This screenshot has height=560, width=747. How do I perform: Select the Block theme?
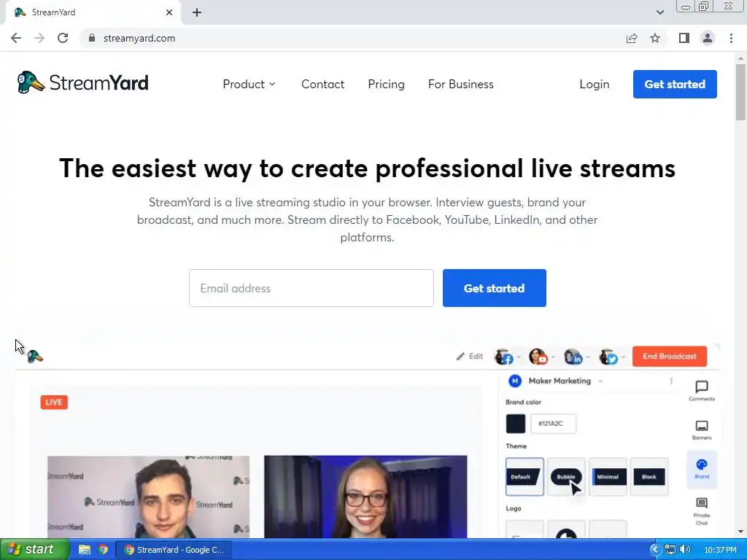click(649, 477)
